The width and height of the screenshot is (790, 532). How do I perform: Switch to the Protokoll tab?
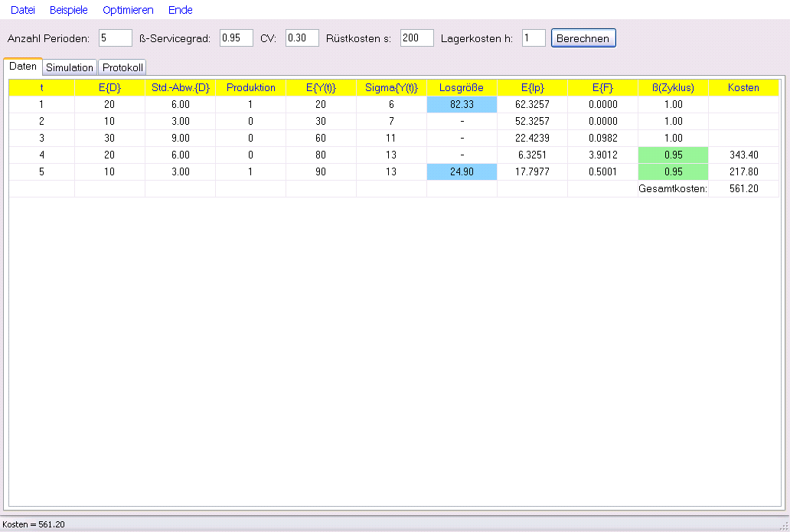[122, 67]
